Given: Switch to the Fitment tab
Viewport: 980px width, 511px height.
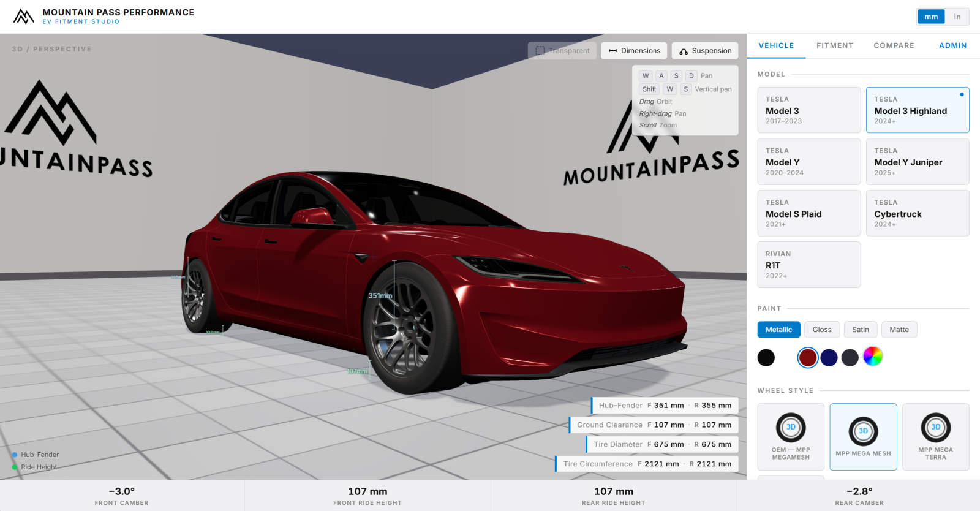Looking at the screenshot, I should coord(835,45).
